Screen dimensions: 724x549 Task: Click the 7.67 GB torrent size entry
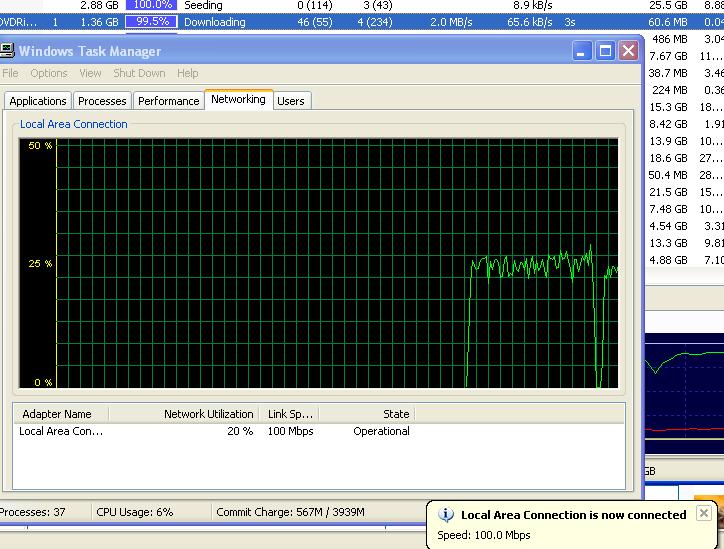pyautogui.click(x=668, y=56)
